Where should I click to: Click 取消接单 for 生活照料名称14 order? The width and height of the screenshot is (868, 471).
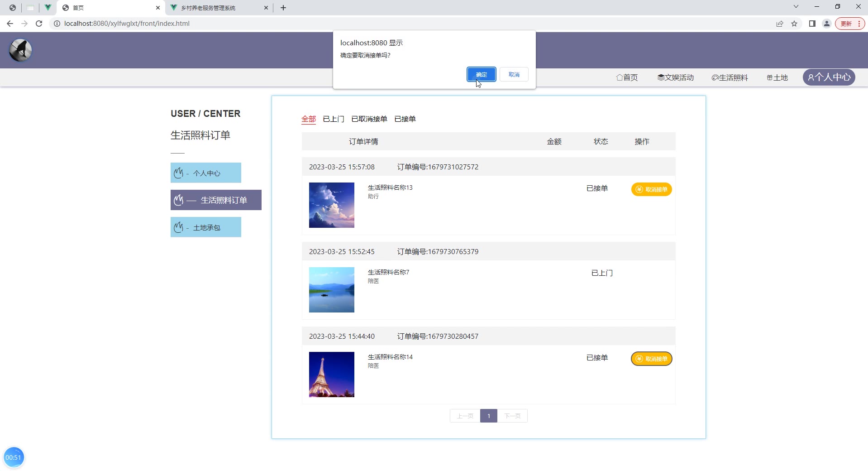tap(651, 359)
